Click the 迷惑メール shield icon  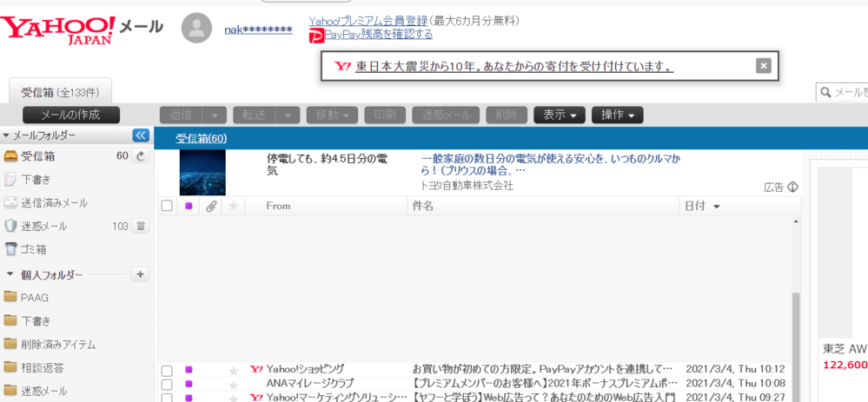pyautogui.click(x=10, y=226)
